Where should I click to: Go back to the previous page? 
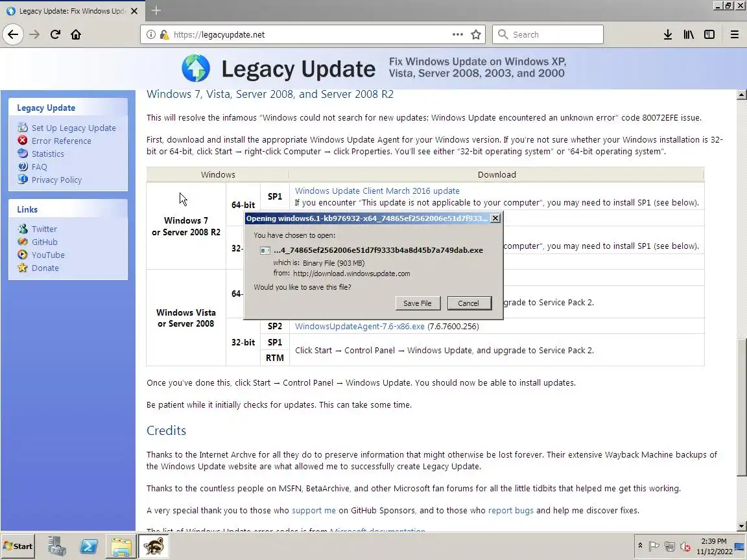point(13,34)
